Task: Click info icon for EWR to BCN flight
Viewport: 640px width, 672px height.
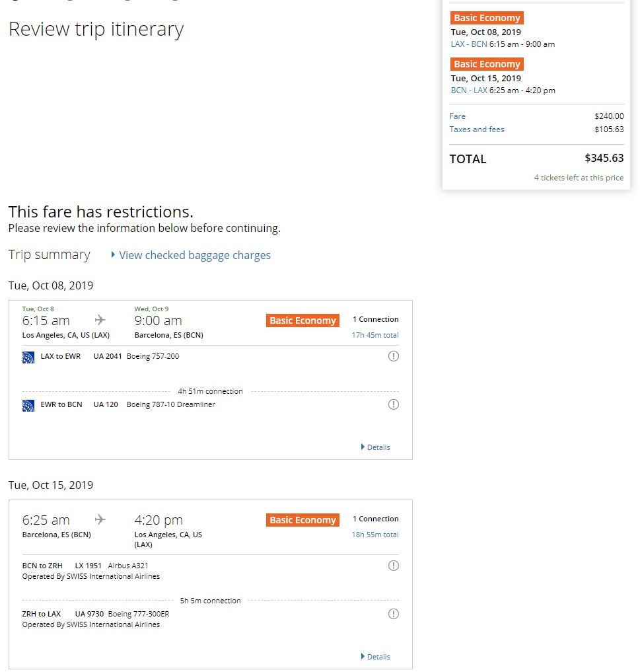Action: (393, 404)
